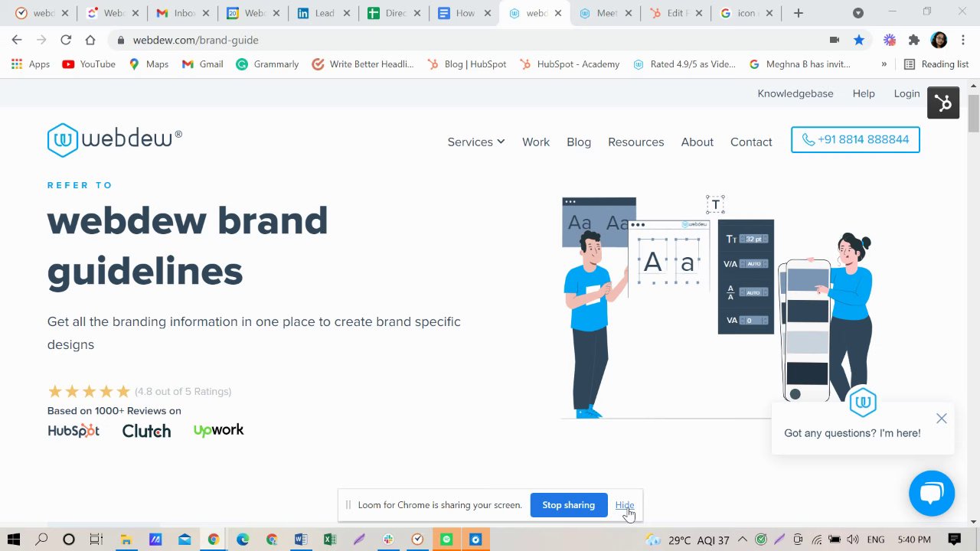
Task: Go to the Chrome home page
Action: pyautogui.click(x=90, y=40)
